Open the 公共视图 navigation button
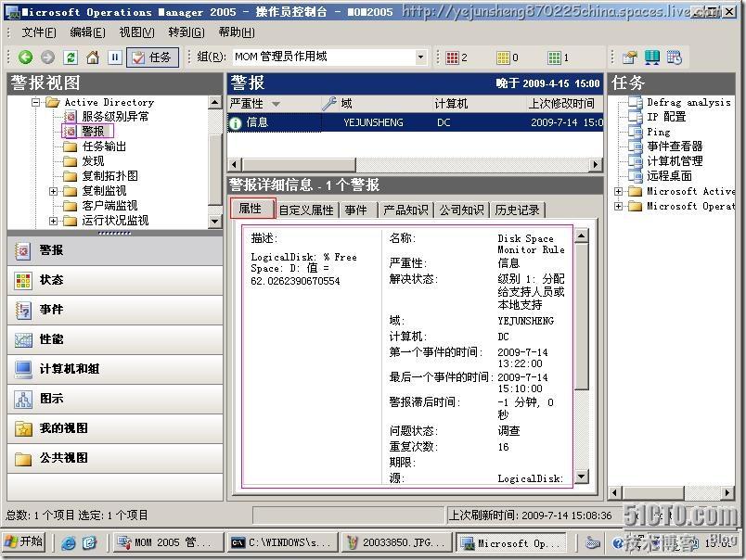This screenshot has width=746, height=560. click(115, 458)
